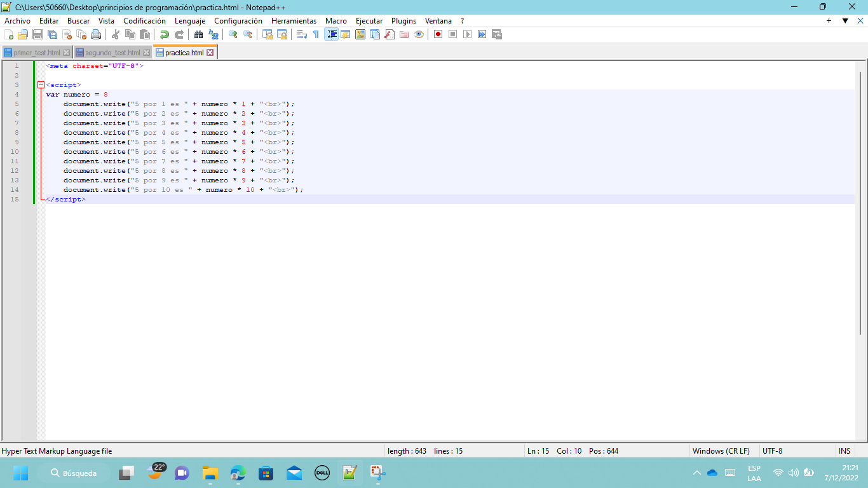This screenshot has height=488, width=868.
Task: Open Microsoft Store from the taskbar
Action: click(266, 473)
